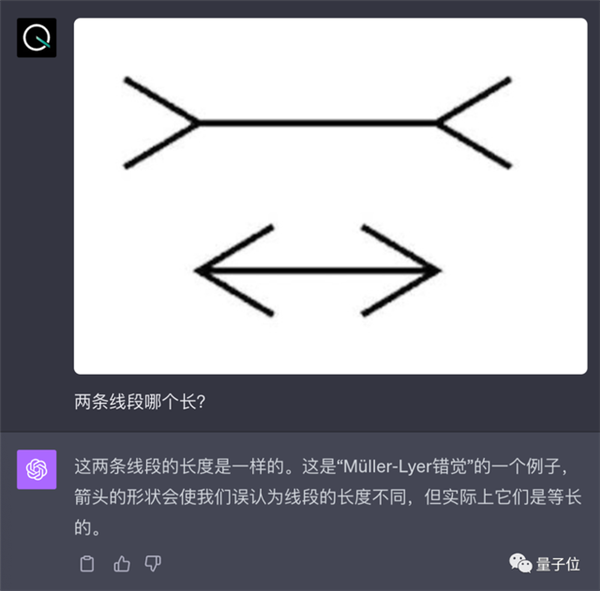Click the WeChat logo beside 量子位

pos(520,563)
